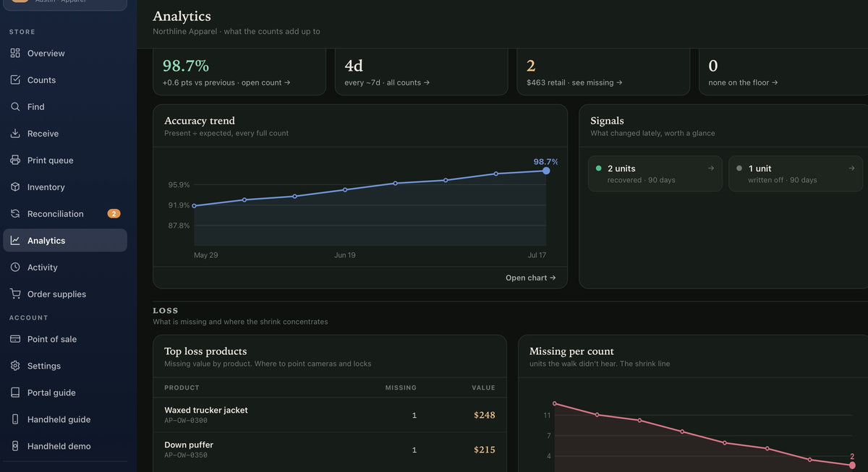Viewport: 868px width, 472px height.
Task: Open the 2 units recovered signal
Action: coord(655,173)
